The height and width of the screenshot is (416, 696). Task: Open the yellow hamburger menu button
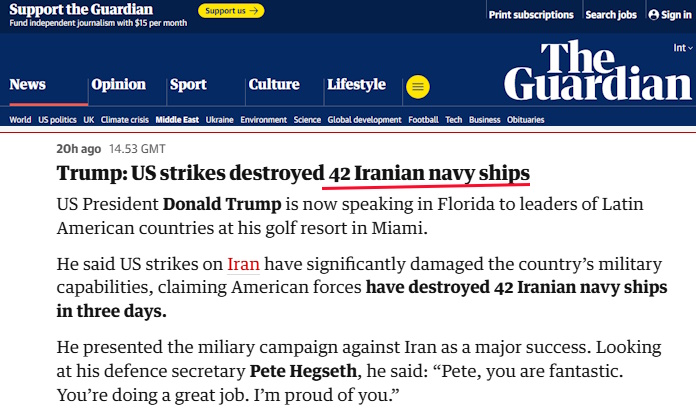pyautogui.click(x=418, y=87)
